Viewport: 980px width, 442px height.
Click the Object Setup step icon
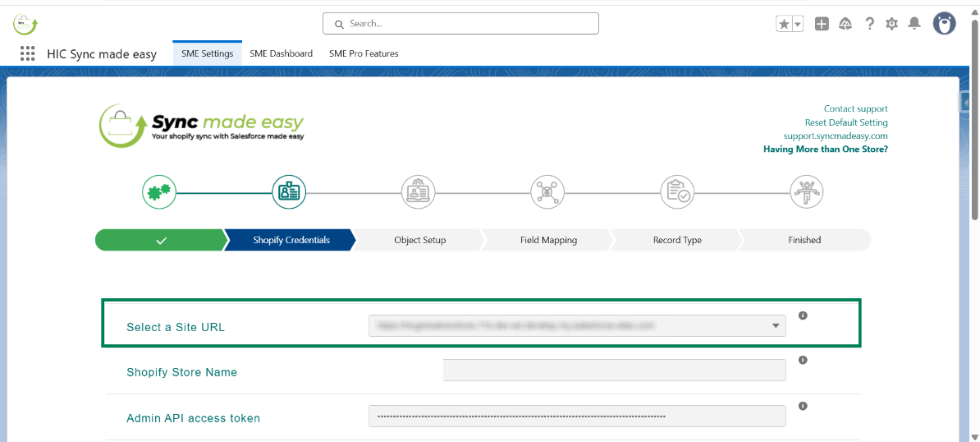418,191
